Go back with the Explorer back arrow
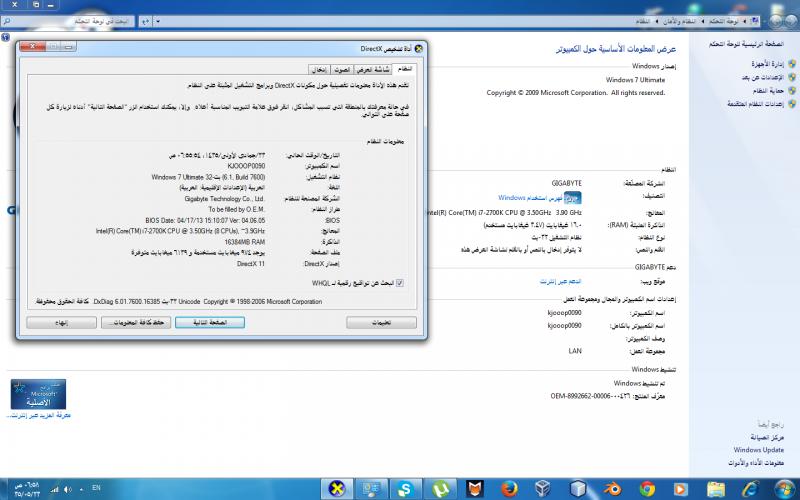This screenshot has width=800, height=500. point(790,21)
